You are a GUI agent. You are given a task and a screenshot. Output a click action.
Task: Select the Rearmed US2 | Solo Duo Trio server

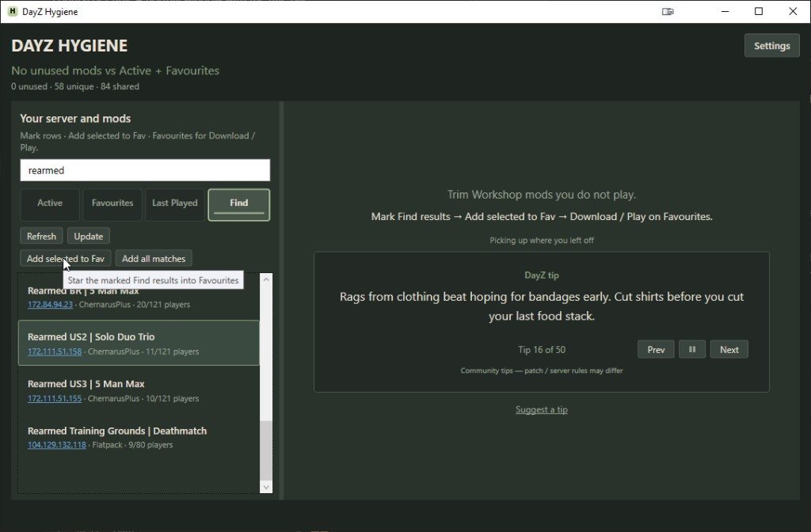139,344
